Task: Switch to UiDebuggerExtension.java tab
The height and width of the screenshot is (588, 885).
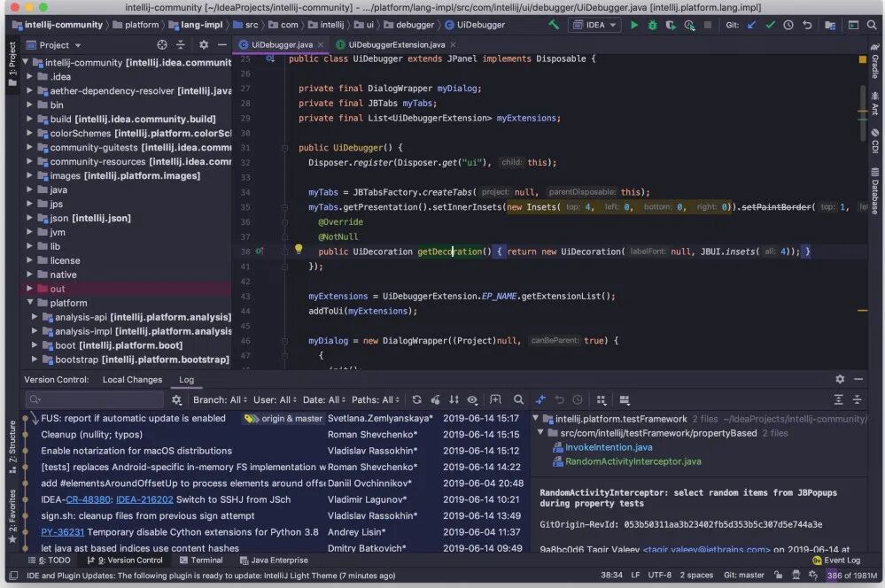Action: (396, 44)
